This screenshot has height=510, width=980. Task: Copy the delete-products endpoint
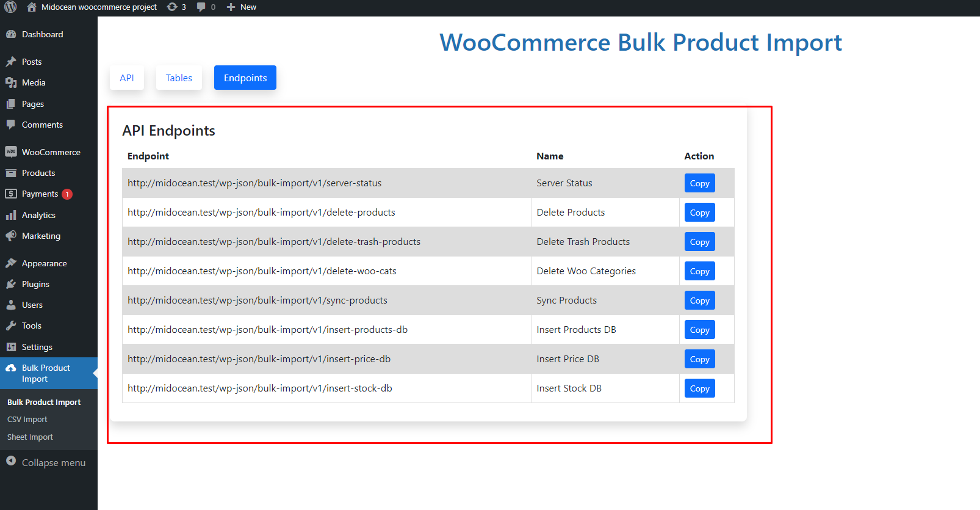(700, 213)
